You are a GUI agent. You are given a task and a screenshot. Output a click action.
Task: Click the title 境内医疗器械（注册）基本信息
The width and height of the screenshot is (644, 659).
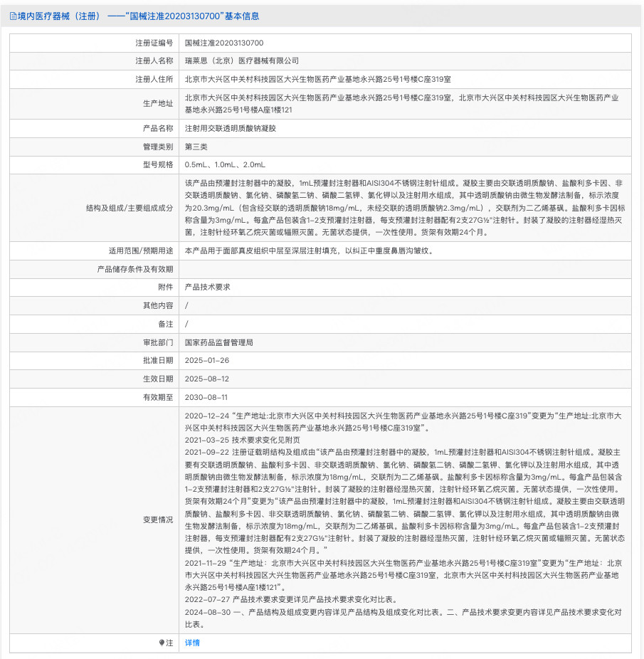pyautogui.click(x=138, y=16)
